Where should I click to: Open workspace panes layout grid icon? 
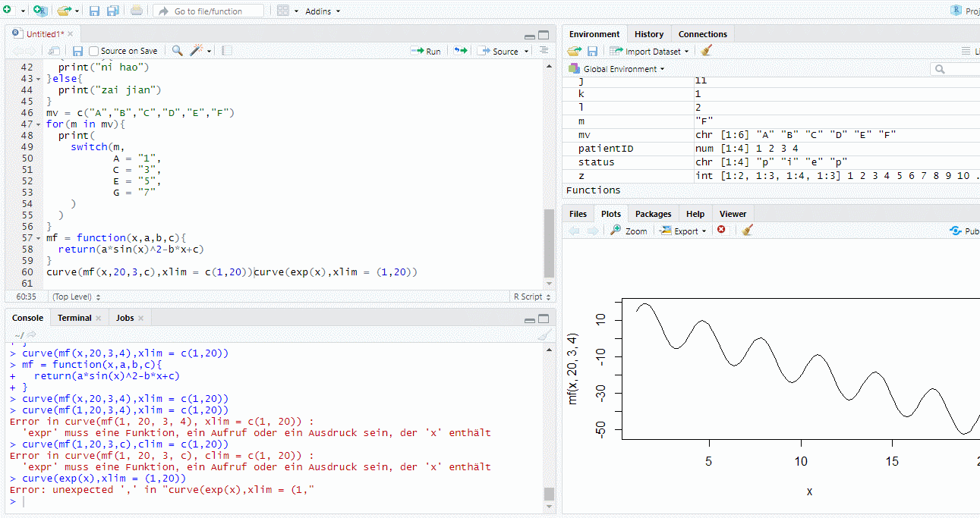(x=283, y=11)
